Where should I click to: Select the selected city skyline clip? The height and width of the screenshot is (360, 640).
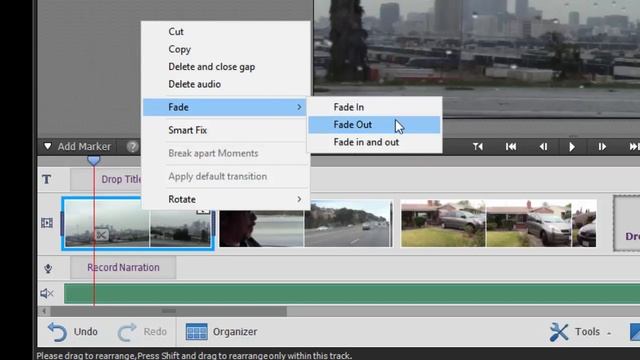point(138,223)
